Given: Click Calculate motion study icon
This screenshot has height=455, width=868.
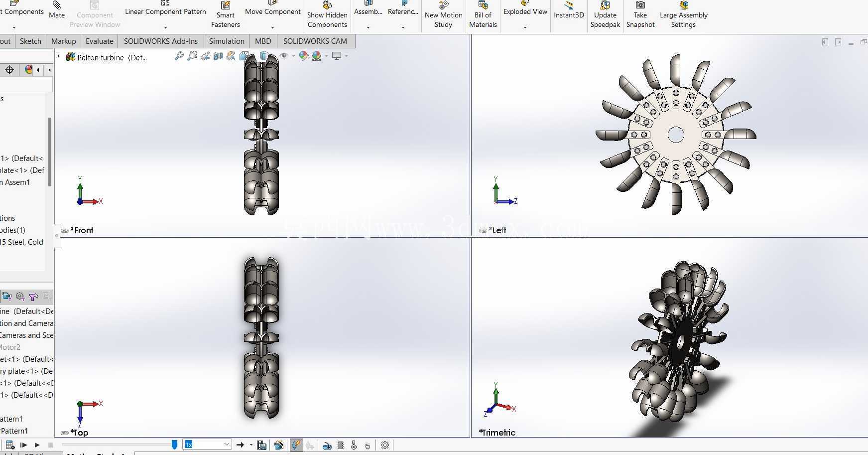Looking at the screenshot, I should 10,445.
